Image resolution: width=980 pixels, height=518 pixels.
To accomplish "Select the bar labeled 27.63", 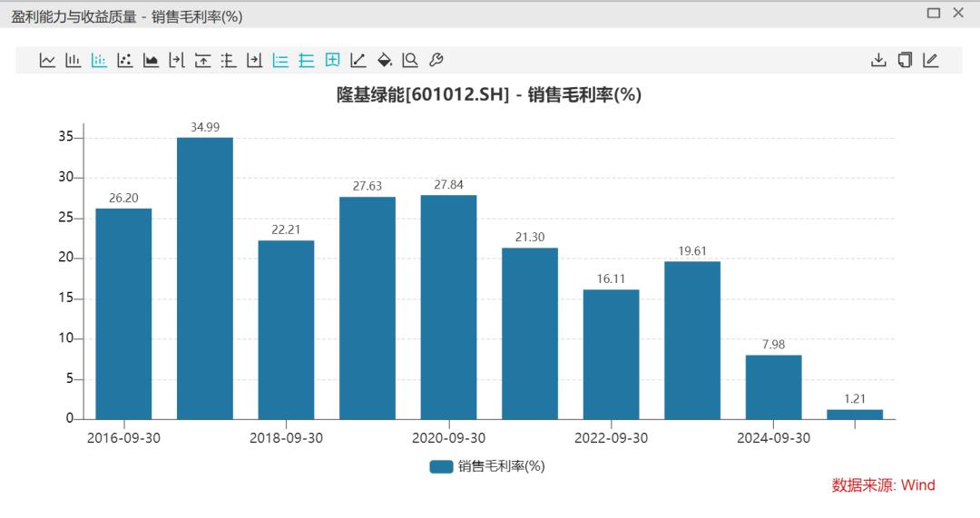I will [367, 308].
